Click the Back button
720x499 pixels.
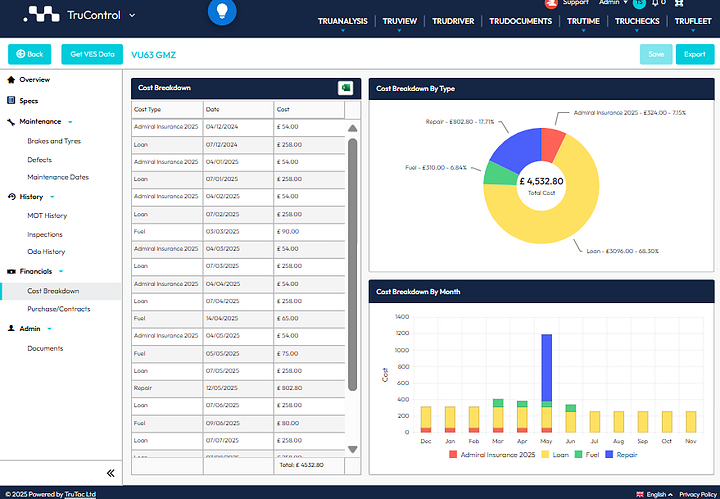(x=29, y=54)
